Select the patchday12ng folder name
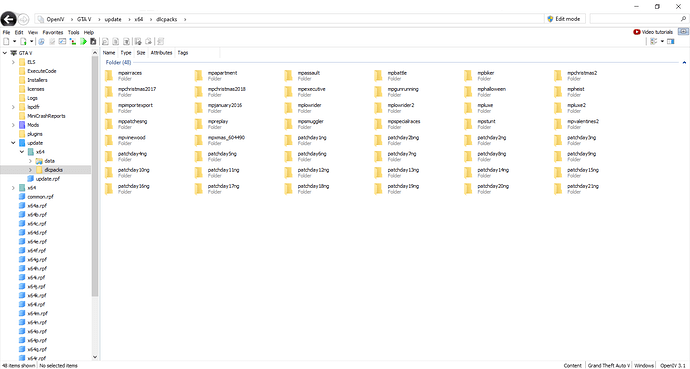The height and width of the screenshot is (369, 690). click(x=313, y=170)
